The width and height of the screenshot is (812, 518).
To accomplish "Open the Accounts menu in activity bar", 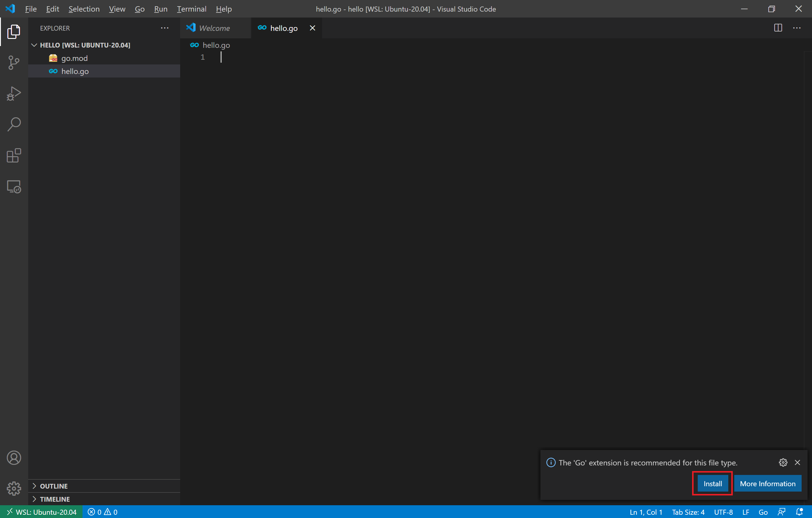I will pyautogui.click(x=13, y=458).
